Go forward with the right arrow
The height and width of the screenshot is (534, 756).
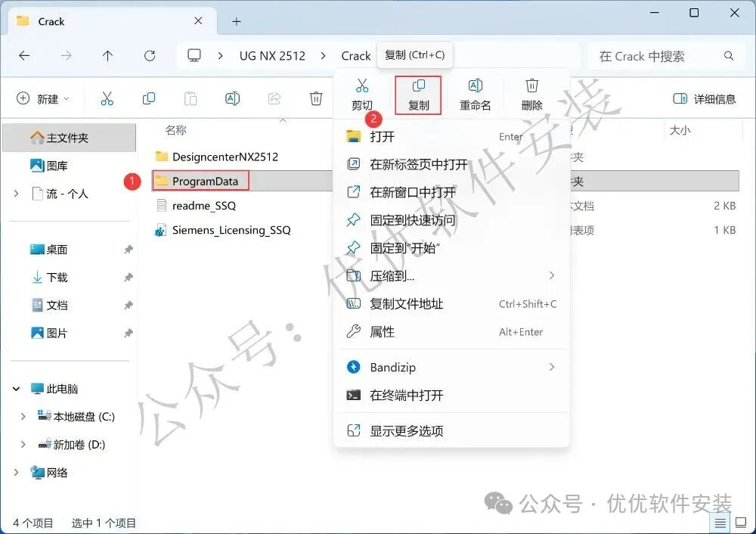66,56
